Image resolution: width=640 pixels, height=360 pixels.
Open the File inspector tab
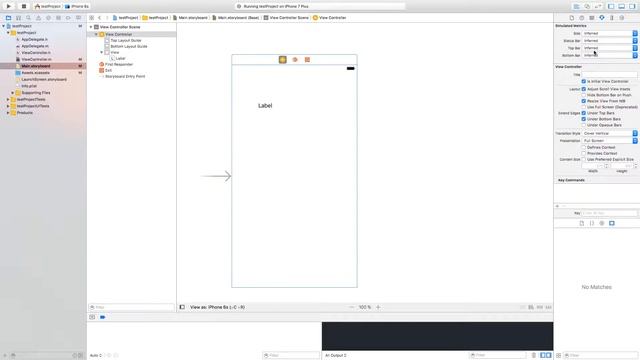coord(571,18)
